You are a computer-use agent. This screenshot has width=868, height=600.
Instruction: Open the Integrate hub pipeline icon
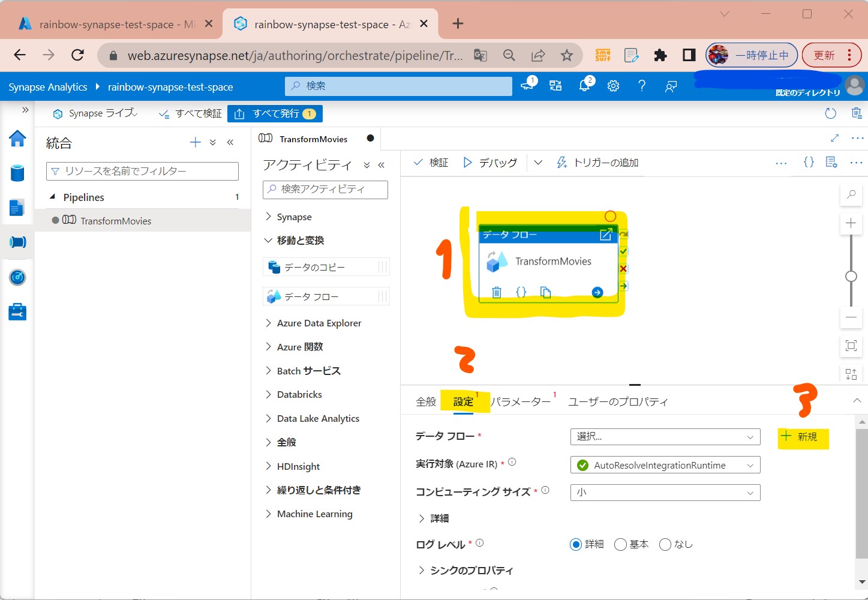click(x=17, y=242)
